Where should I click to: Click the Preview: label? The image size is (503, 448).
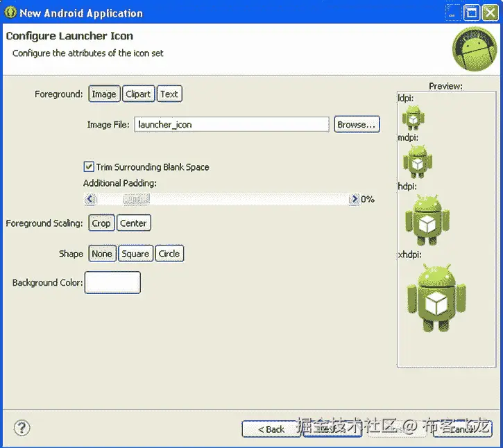coord(445,86)
